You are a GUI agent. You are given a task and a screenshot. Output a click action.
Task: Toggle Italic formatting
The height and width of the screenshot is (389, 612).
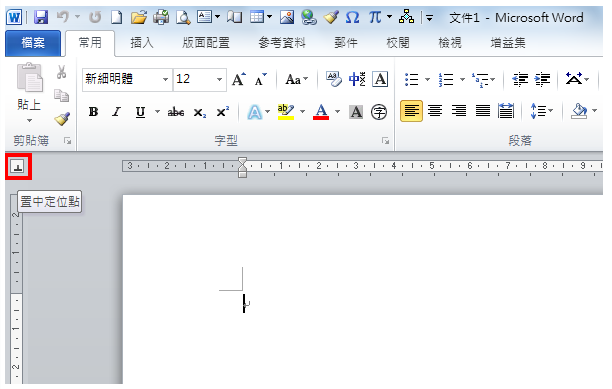click(116, 112)
